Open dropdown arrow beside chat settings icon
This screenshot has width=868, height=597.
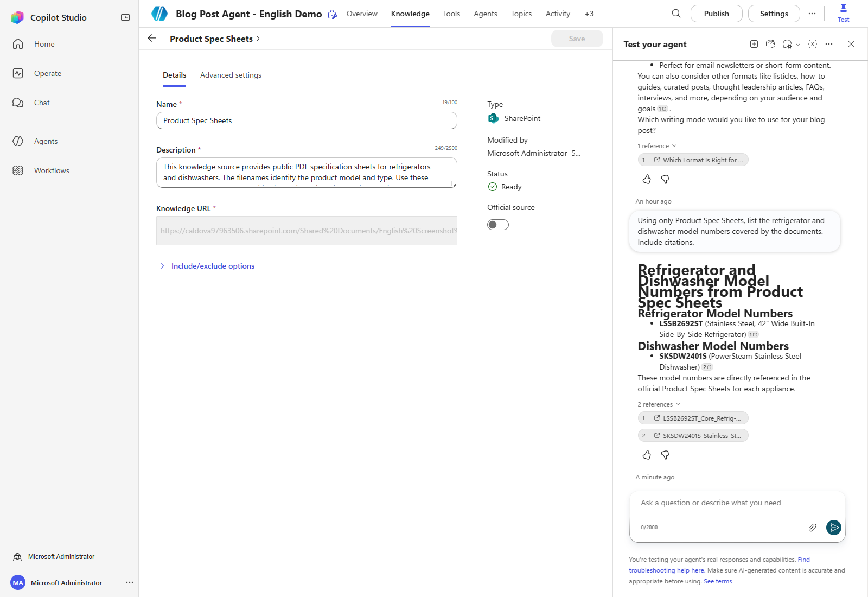tap(798, 45)
